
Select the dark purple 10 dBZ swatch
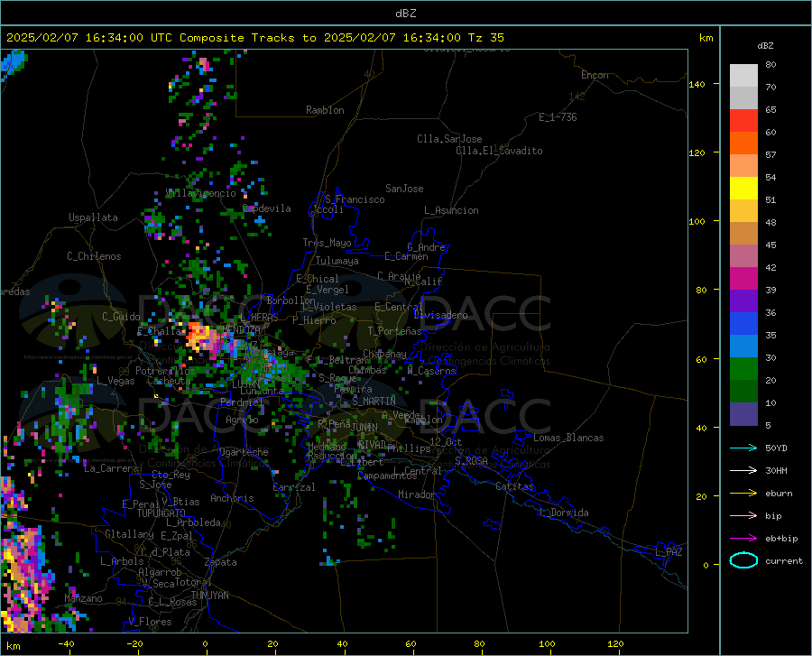click(x=743, y=413)
